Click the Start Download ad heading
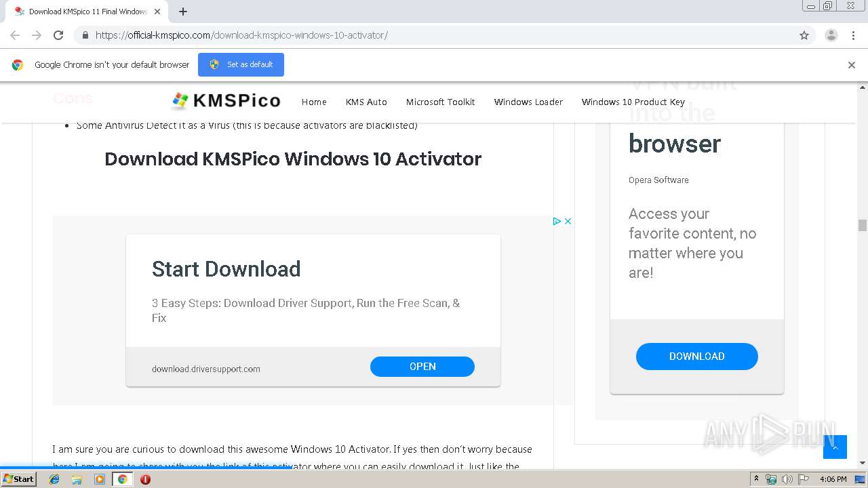Image resolution: width=868 pixels, height=488 pixels. coord(226,268)
